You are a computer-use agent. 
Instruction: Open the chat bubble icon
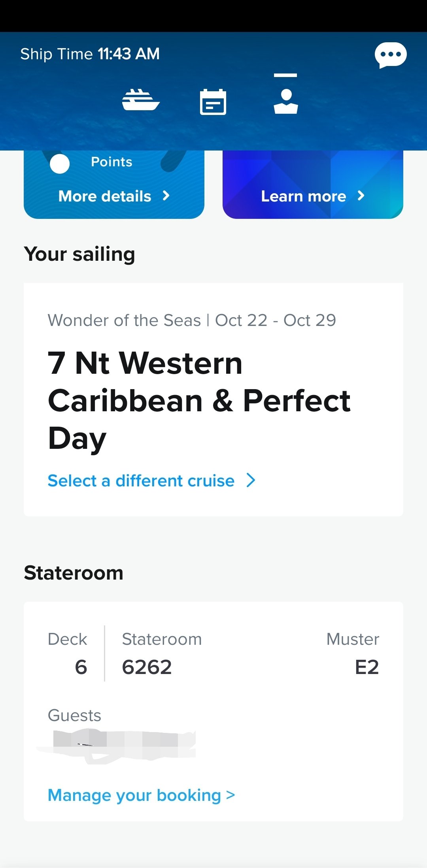(391, 55)
